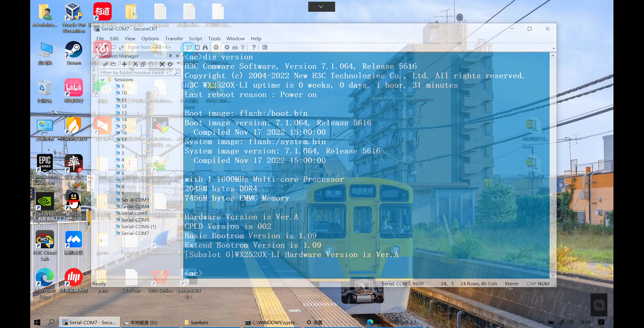Image resolution: width=644 pixels, height=328 pixels.
Task: Click the Paste clipboard icon in main toolbar
Action: pos(197,47)
